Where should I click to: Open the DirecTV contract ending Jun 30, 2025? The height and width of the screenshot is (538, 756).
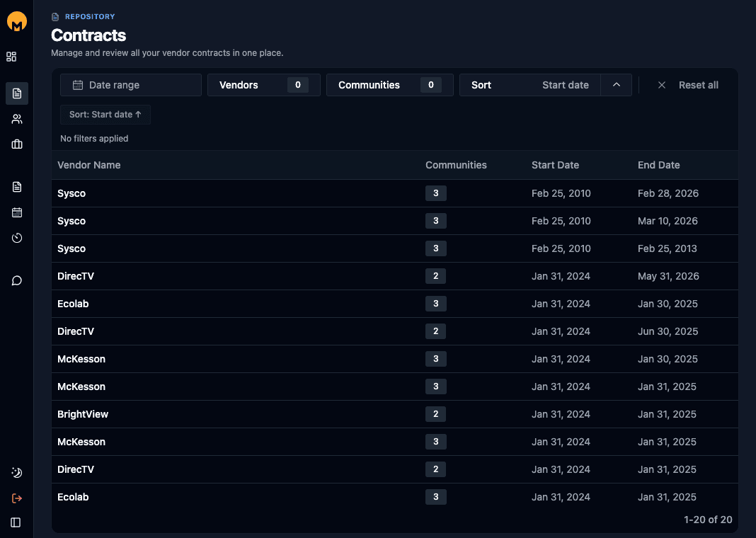pos(395,331)
